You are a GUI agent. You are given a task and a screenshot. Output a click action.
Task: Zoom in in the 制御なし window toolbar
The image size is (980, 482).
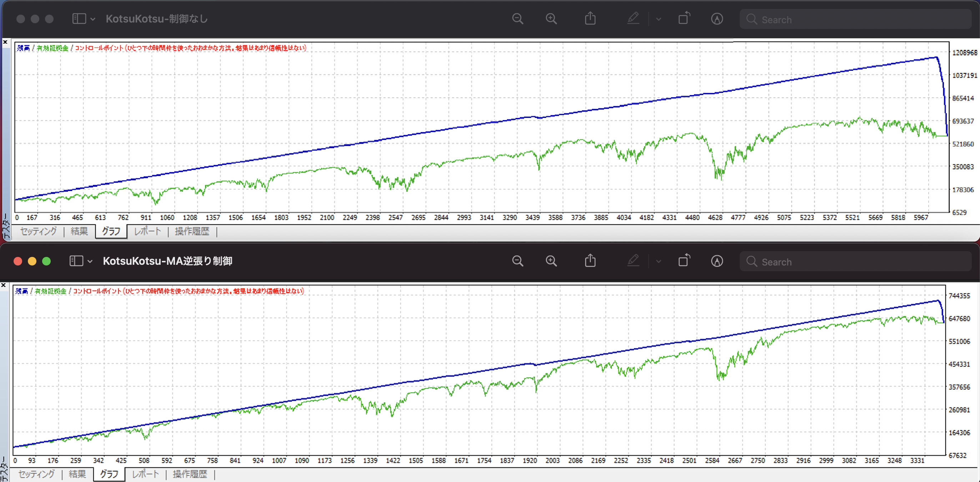click(551, 19)
